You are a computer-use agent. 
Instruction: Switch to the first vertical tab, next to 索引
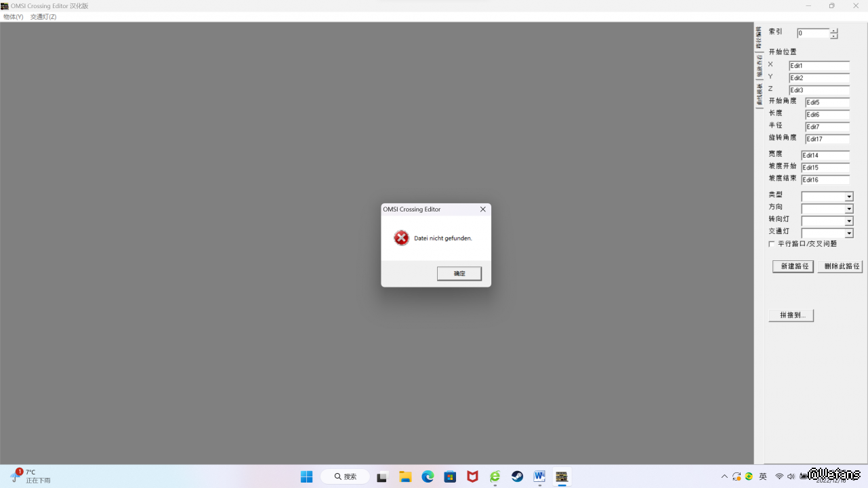click(759, 38)
